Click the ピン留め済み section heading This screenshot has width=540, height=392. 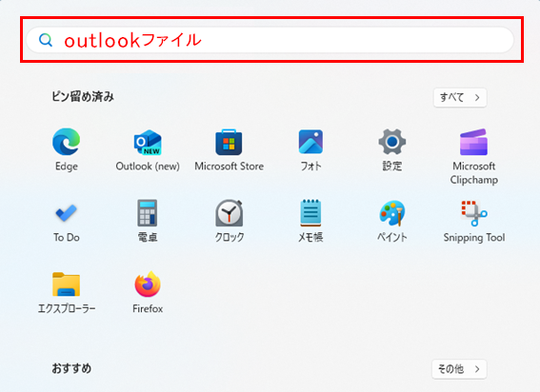pos(83,97)
